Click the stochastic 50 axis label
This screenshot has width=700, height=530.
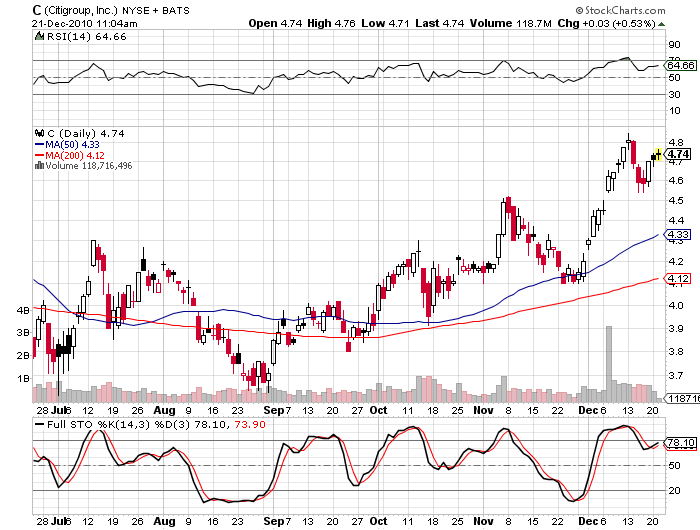[675, 465]
